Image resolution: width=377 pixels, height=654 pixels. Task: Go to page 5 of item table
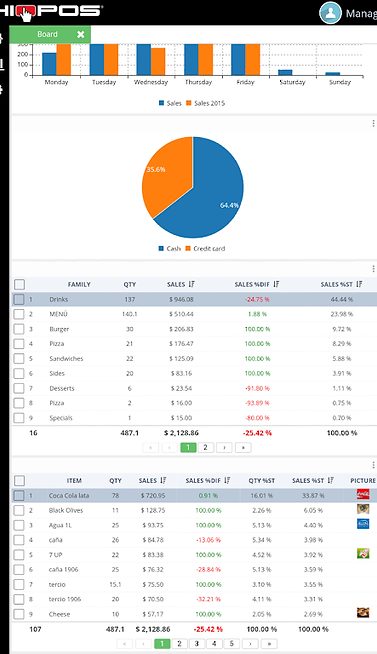(x=231, y=644)
